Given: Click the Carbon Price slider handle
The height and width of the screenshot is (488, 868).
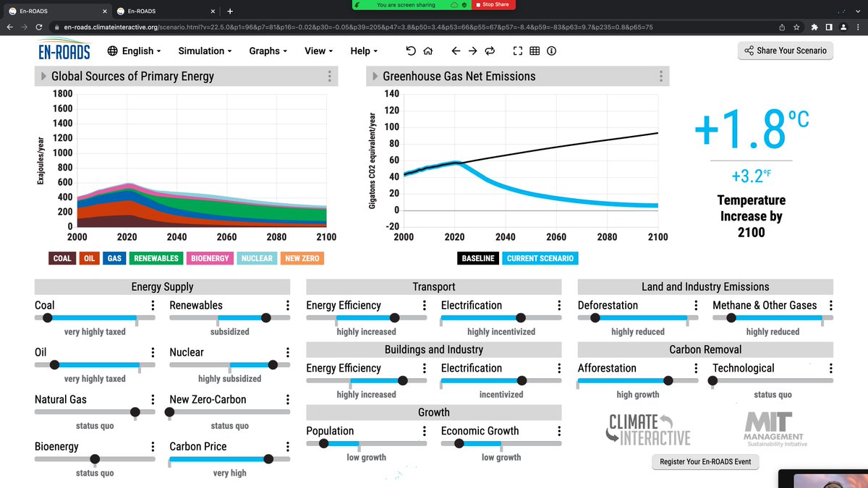Looking at the screenshot, I should [x=269, y=458].
